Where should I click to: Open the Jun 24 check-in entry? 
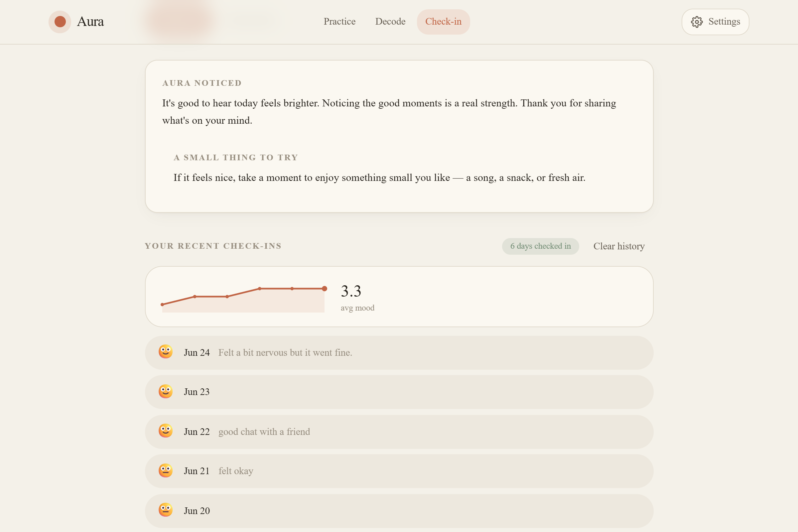coord(399,353)
